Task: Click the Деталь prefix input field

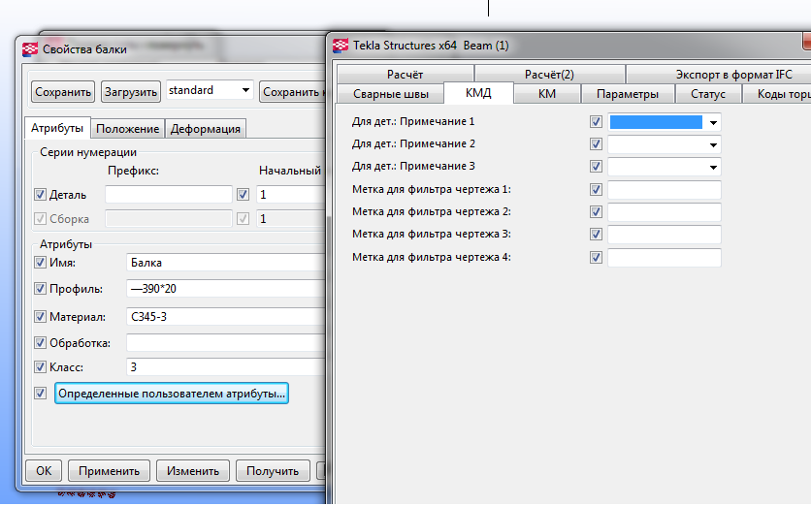Action: (x=169, y=195)
